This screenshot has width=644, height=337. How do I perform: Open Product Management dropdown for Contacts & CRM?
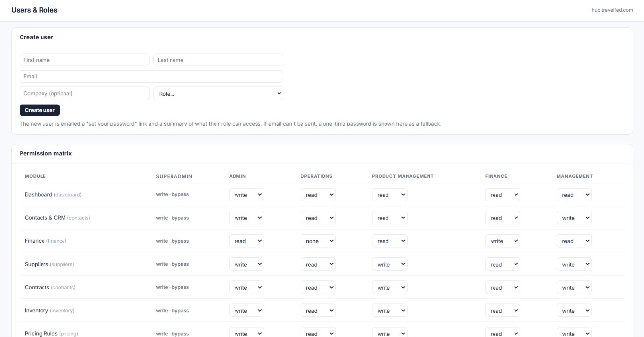(389, 218)
